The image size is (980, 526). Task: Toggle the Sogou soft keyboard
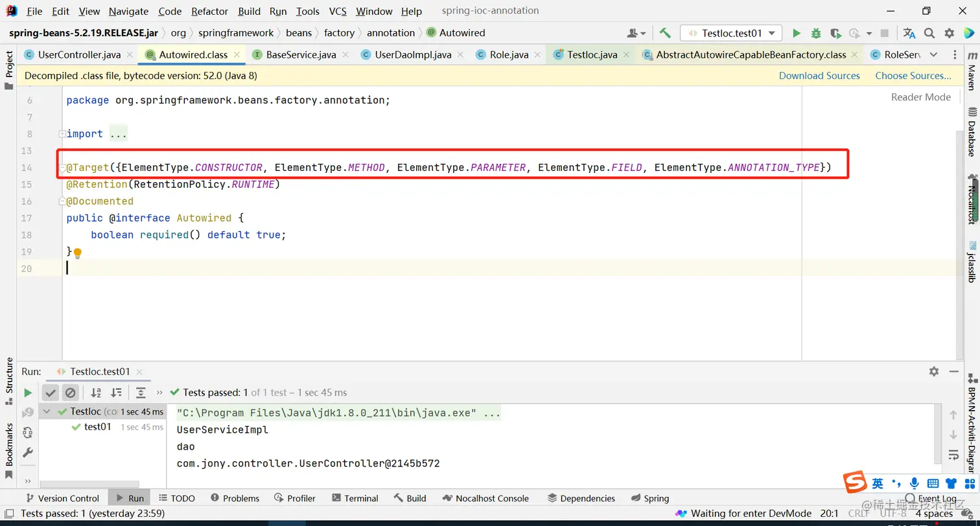[933, 483]
